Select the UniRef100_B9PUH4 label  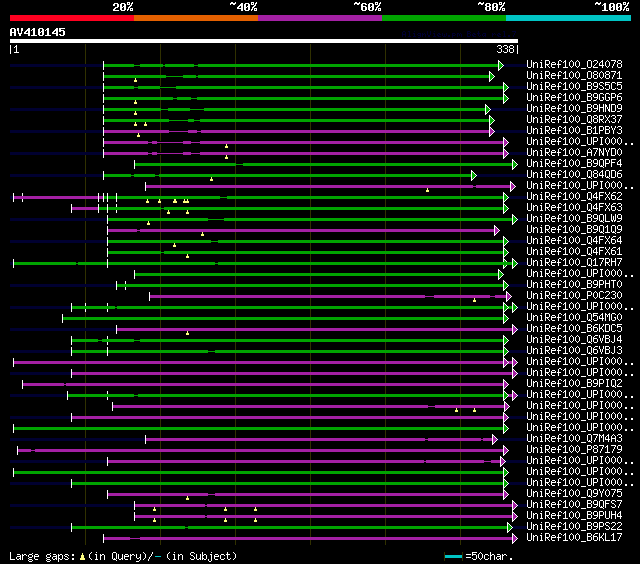coord(574,516)
